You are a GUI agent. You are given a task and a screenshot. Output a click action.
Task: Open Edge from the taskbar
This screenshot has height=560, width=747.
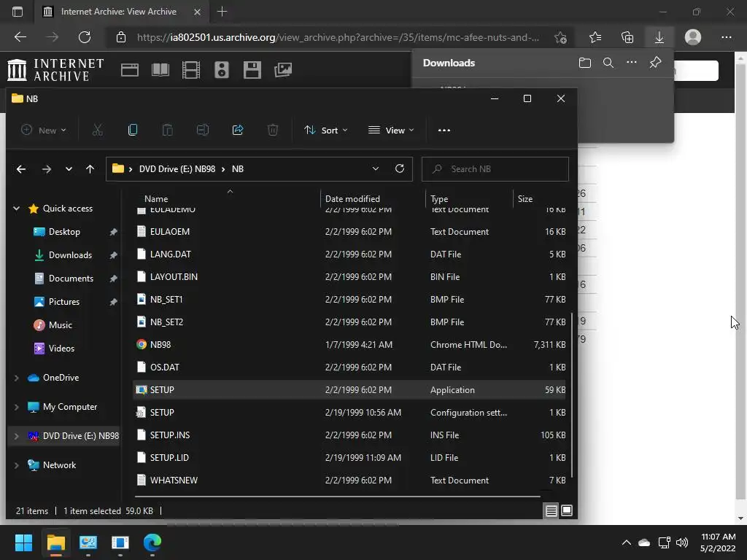pos(152,542)
